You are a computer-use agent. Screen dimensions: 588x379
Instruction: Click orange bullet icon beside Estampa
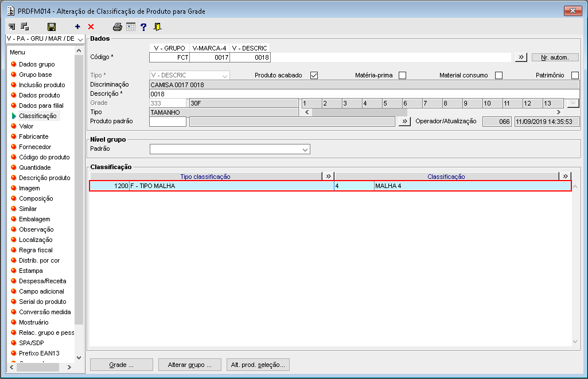pos(14,270)
